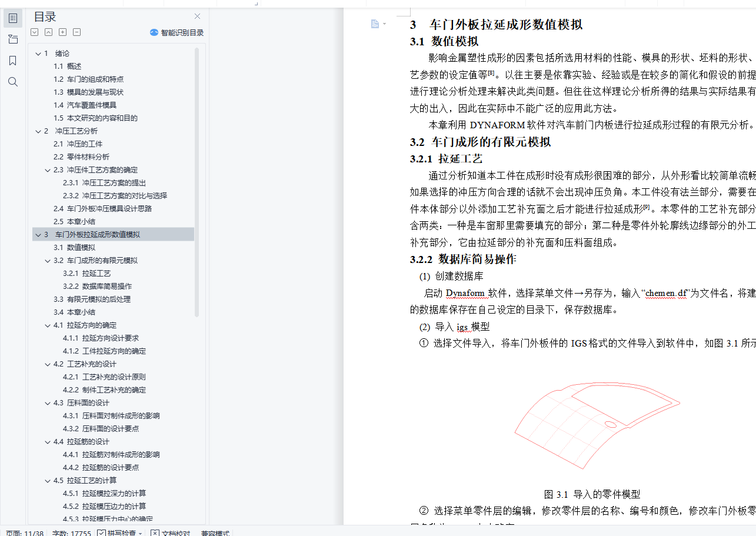756x536 pixels.
Task: Click the minus box icon under 目录
Action: (77, 32)
